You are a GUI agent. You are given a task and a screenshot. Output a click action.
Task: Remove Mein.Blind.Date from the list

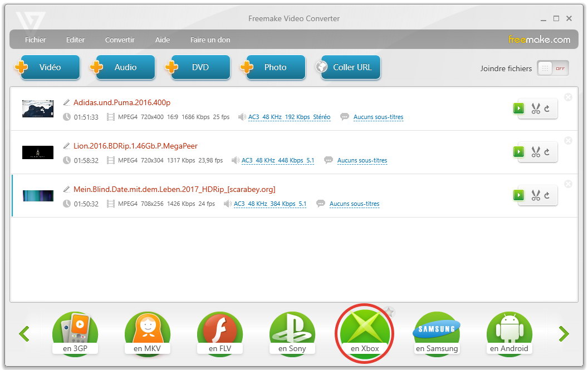[x=569, y=184]
